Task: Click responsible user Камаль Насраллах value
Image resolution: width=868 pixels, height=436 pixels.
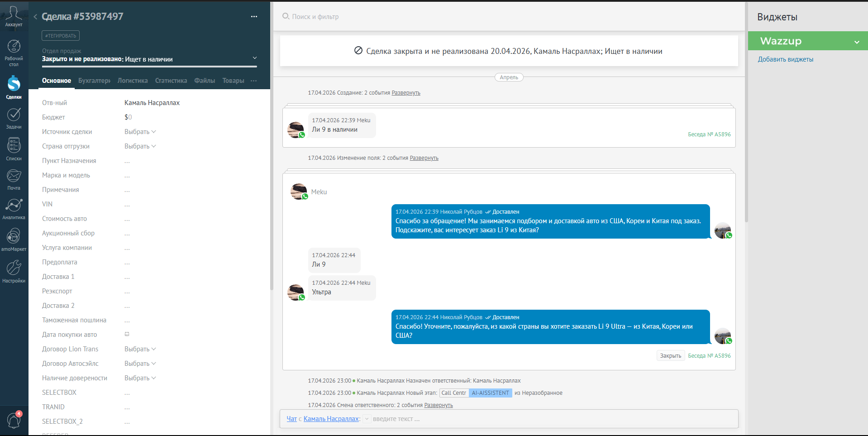Action: pos(152,103)
